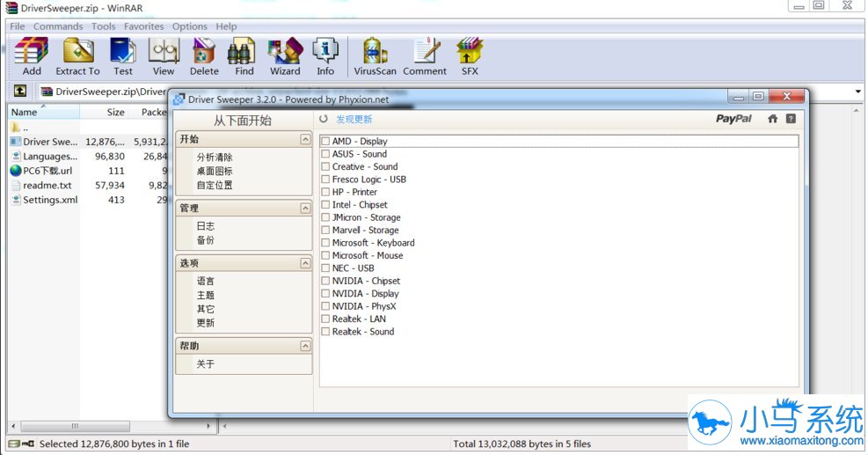
Task: Click the horizontal scrollbar thumb in the file list
Action: click(x=76, y=426)
